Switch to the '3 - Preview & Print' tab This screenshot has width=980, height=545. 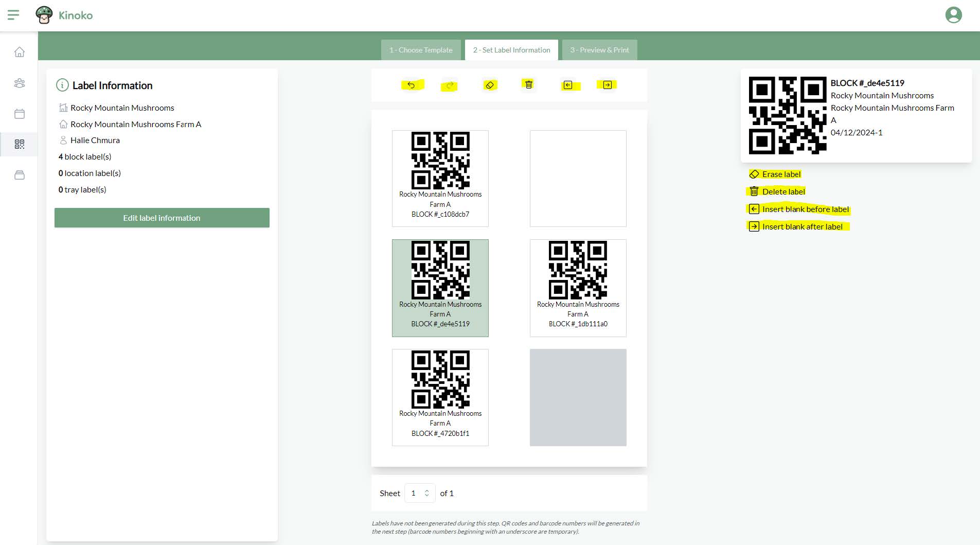[599, 49]
